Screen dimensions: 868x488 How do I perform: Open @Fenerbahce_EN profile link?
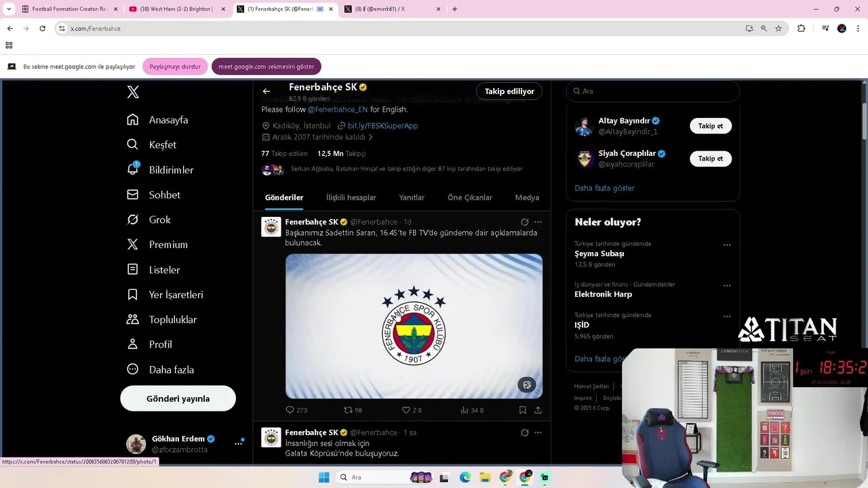click(x=338, y=110)
